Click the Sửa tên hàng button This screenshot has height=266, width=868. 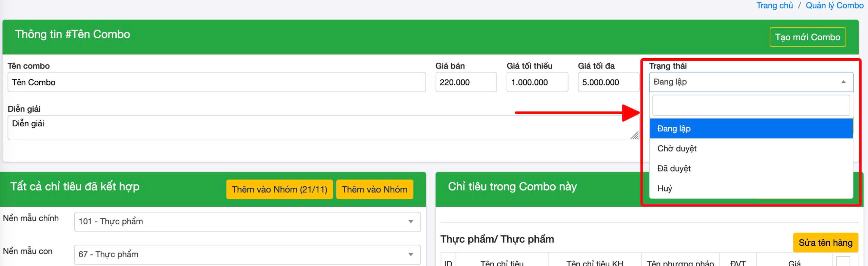(825, 243)
